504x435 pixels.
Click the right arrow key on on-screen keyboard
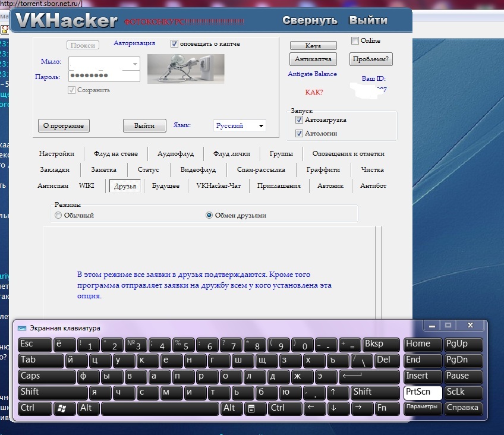362,408
